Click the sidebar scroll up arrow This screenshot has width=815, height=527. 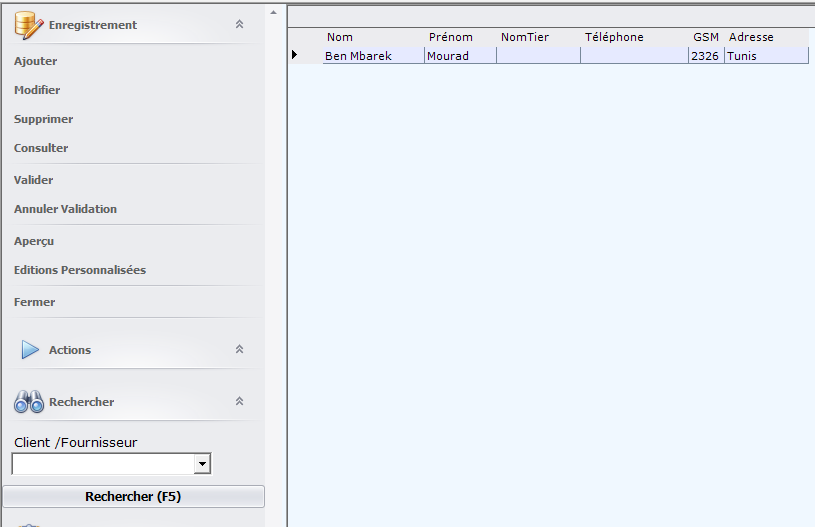point(274,12)
